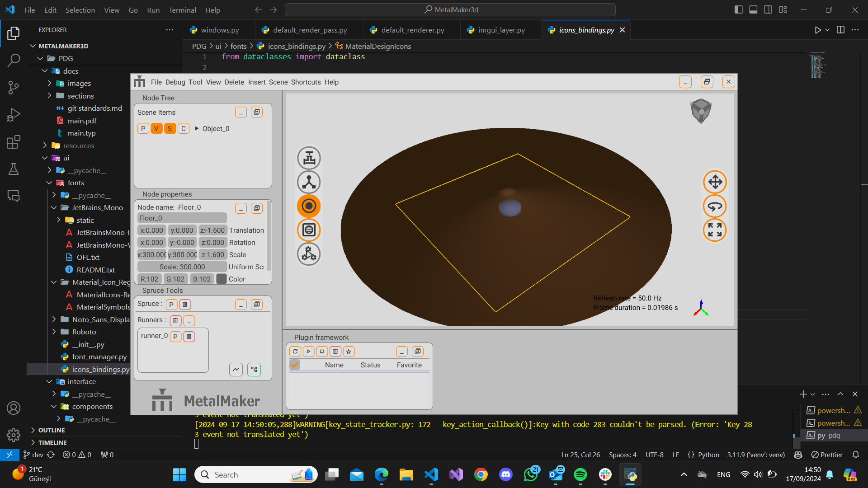
Task: Click the Floor_0 node name input field
Action: pos(182,218)
